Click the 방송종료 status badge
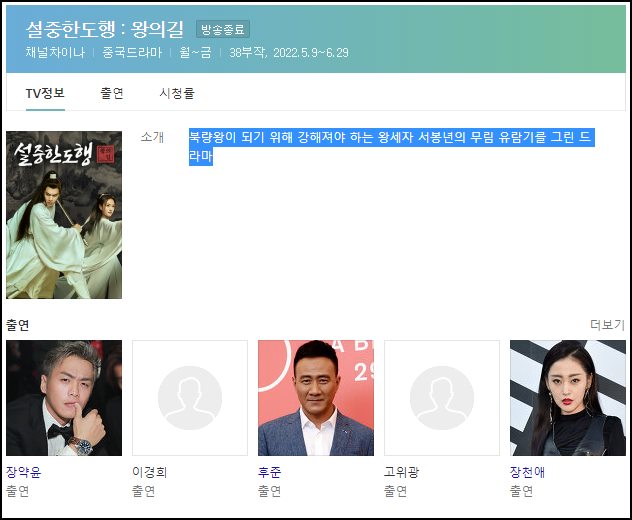This screenshot has height=520, width=632. tap(223, 29)
